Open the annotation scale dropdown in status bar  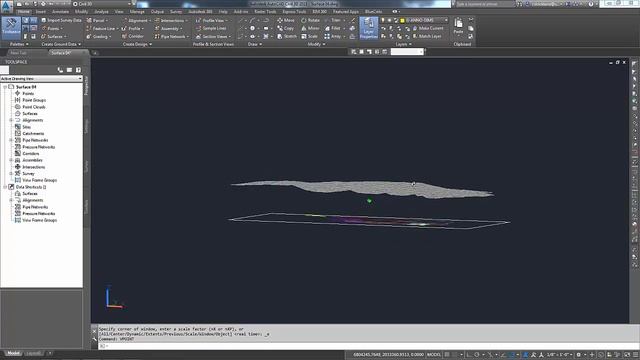point(561,355)
